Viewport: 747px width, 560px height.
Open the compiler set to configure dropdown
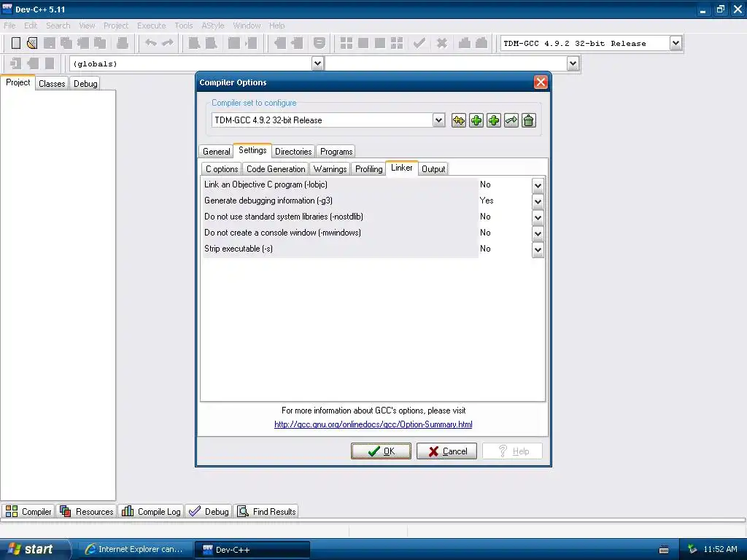(x=438, y=120)
